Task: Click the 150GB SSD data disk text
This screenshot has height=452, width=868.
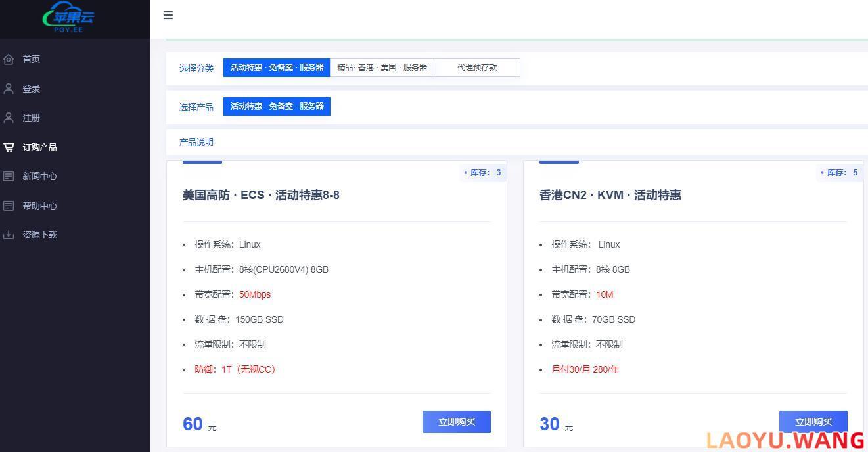Action: point(260,319)
